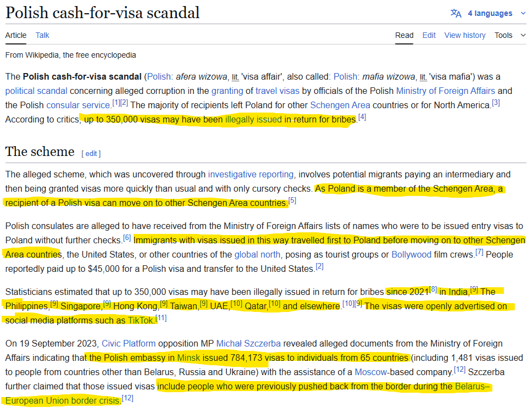Click 'From Wikipedia, the free encyclopedia' text

(70, 55)
